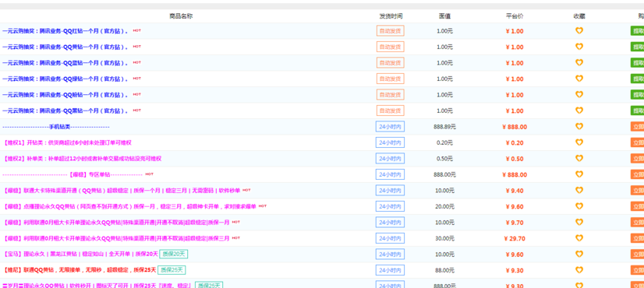Screen dimensions: 644x288
Task: Click the 平台价 column header
Action: [x=515, y=16]
